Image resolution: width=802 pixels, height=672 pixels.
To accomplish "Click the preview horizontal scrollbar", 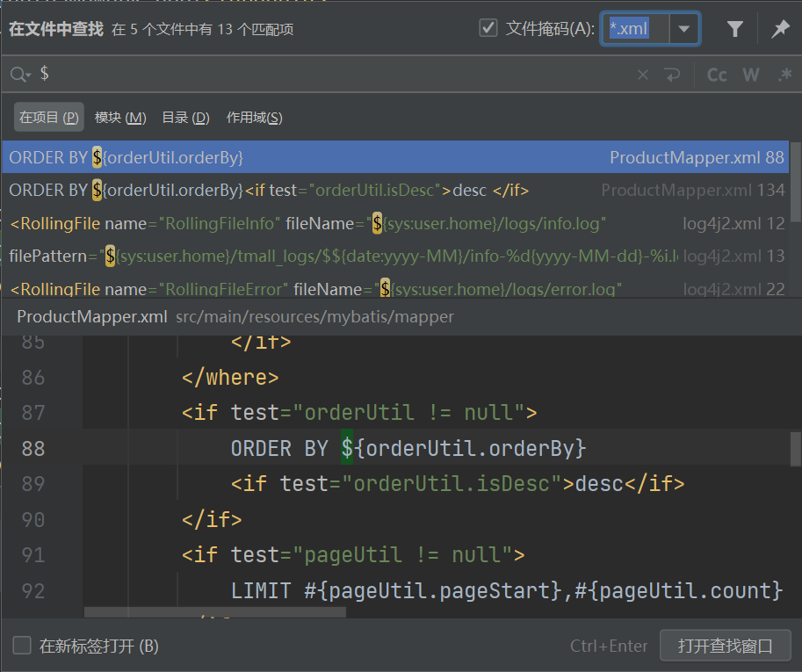I will [x=215, y=612].
